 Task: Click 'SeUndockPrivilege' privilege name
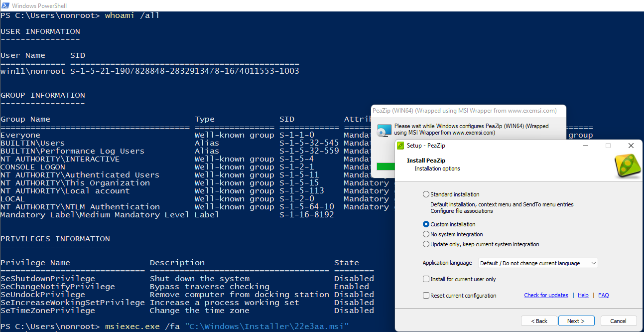pos(43,295)
